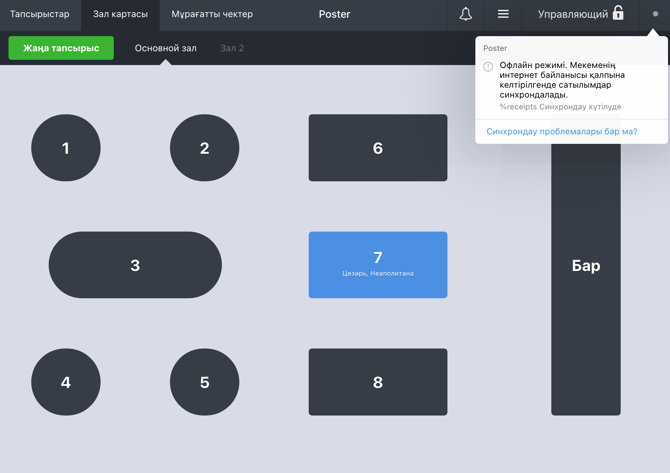Click the connection status dot icon
This screenshot has width=670, height=473.
(x=655, y=14)
